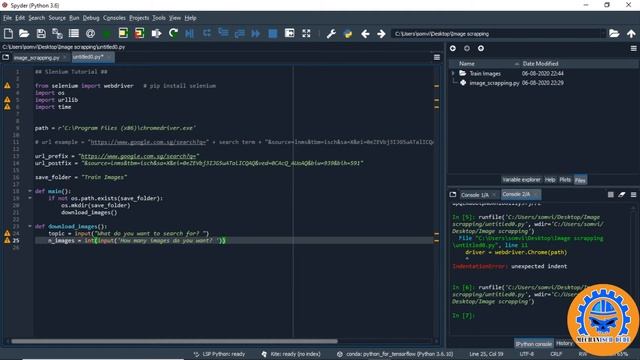Click the debug Step Into icon
The width and height of the screenshot is (640, 360).
pyautogui.click(x=223, y=33)
